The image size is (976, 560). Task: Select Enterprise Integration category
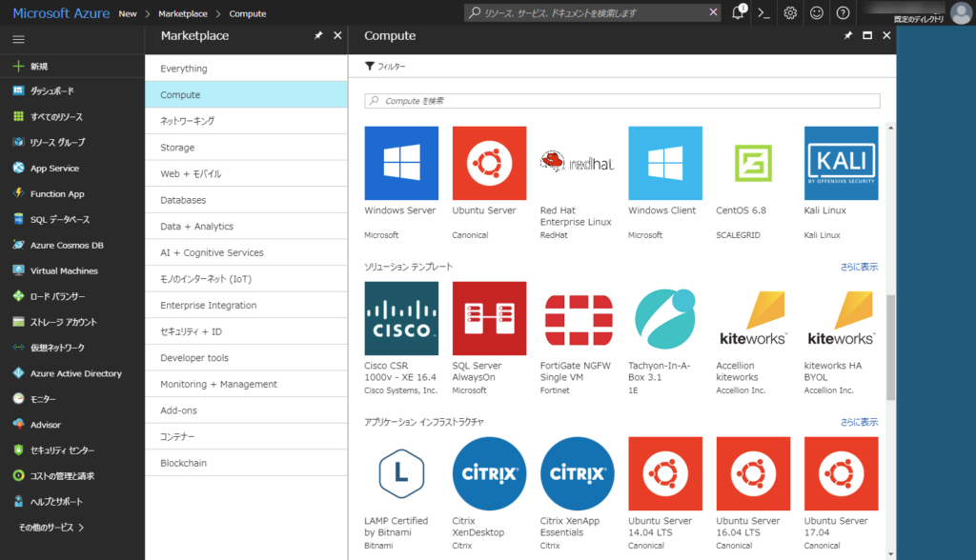click(x=247, y=305)
